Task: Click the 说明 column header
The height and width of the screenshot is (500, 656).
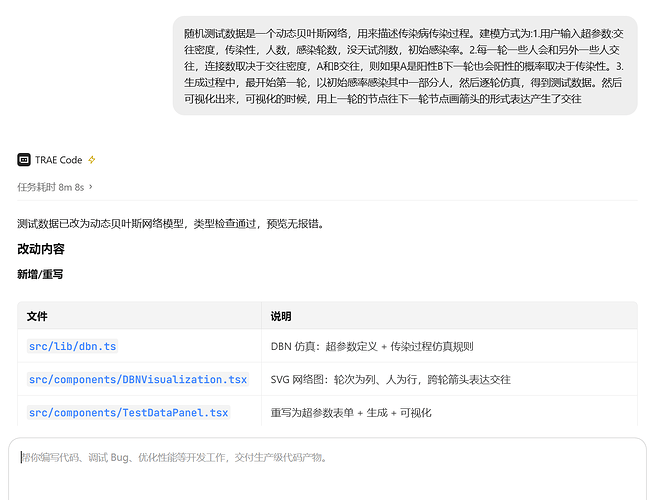Action: pyautogui.click(x=281, y=316)
